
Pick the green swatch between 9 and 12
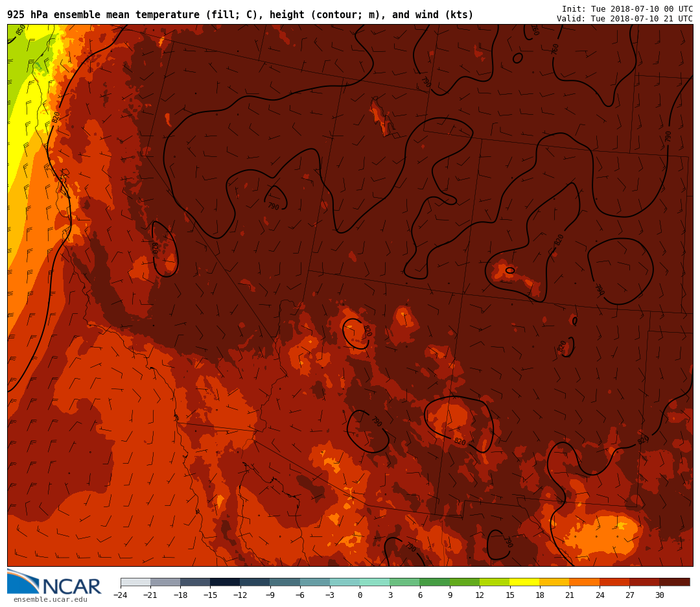click(x=464, y=582)
